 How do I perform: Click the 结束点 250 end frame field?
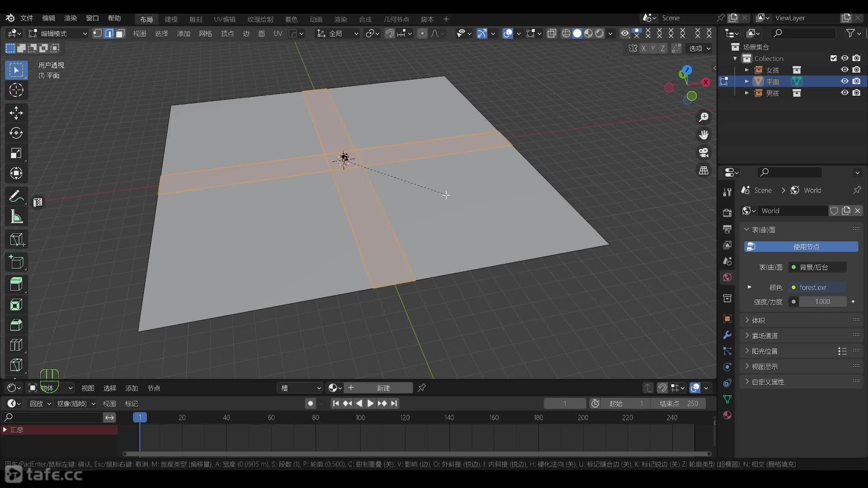pyautogui.click(x=678, y=404)
